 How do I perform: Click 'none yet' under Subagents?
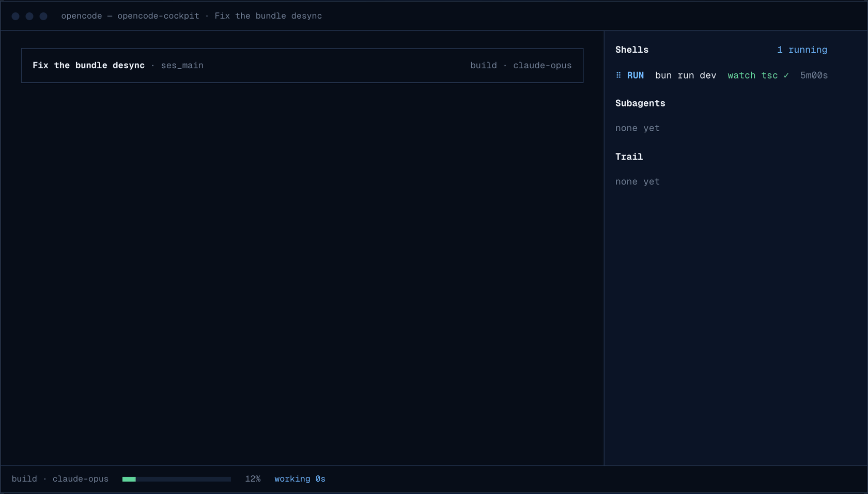click(x=638, y=128)
